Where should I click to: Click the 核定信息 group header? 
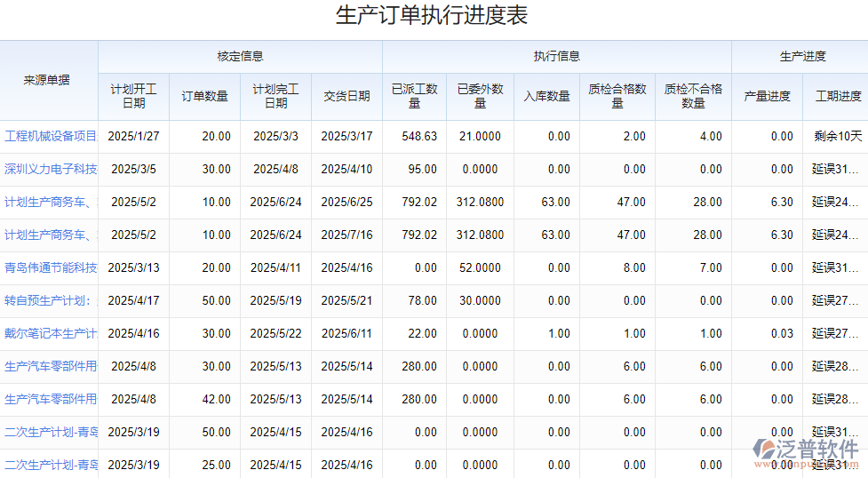click(x=240, y=57)
